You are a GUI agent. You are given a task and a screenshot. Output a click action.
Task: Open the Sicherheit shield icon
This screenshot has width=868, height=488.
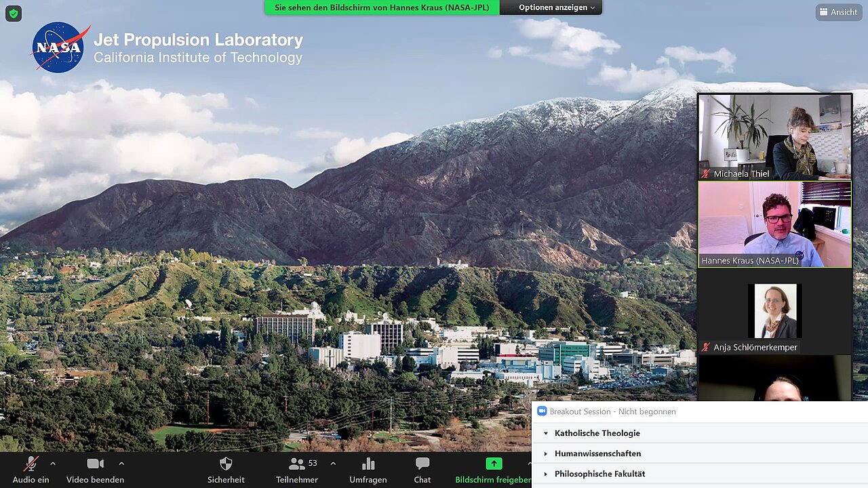coord(226,464)
